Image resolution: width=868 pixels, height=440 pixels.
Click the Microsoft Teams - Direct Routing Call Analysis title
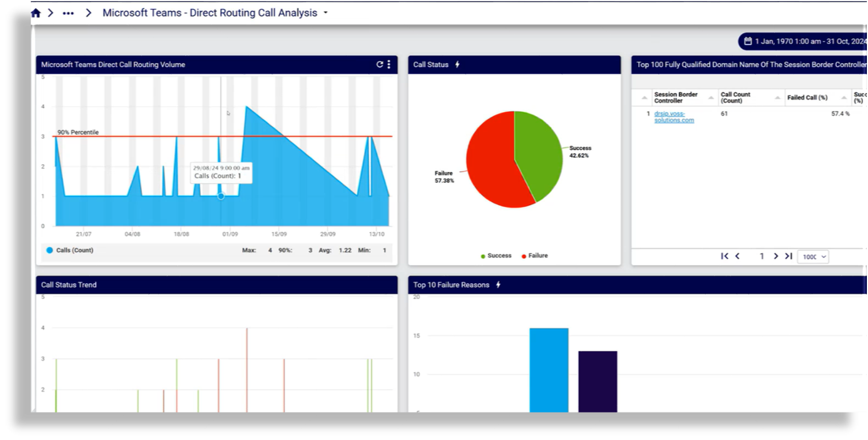click(210, 13)
